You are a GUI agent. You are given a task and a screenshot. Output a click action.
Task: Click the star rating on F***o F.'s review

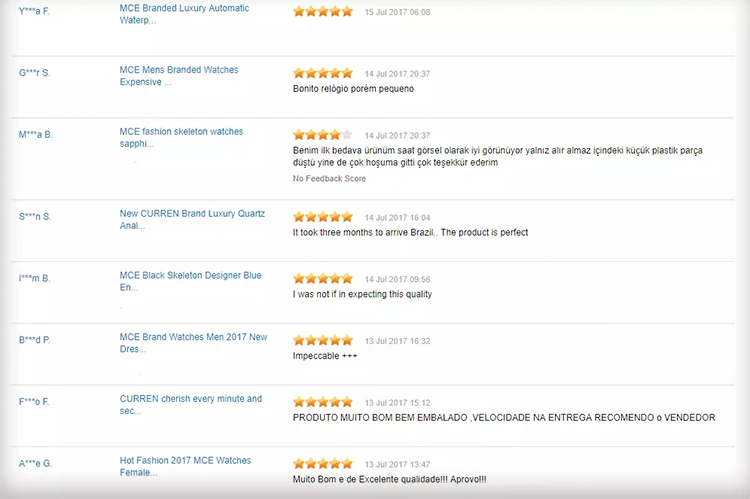(322, 402)
